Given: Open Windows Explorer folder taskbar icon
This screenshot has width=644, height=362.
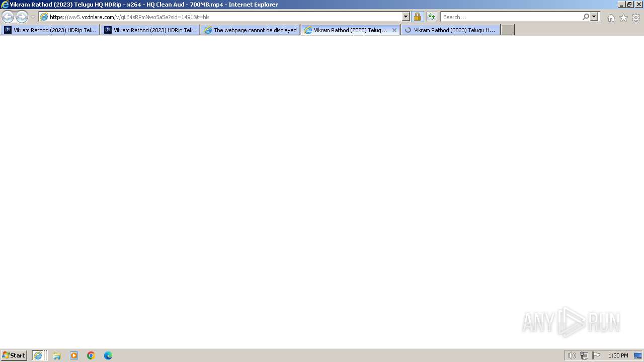Looking at the screenshot, I should click(57, 355).
